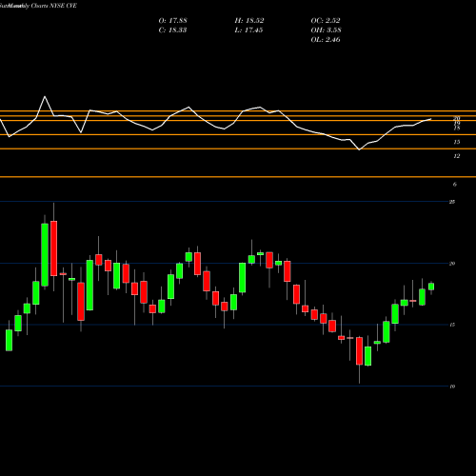Click the 'Charts NYSE CVE' title text
The height and width of the screenshot is (476, 476).
click(x=54, y=6)
